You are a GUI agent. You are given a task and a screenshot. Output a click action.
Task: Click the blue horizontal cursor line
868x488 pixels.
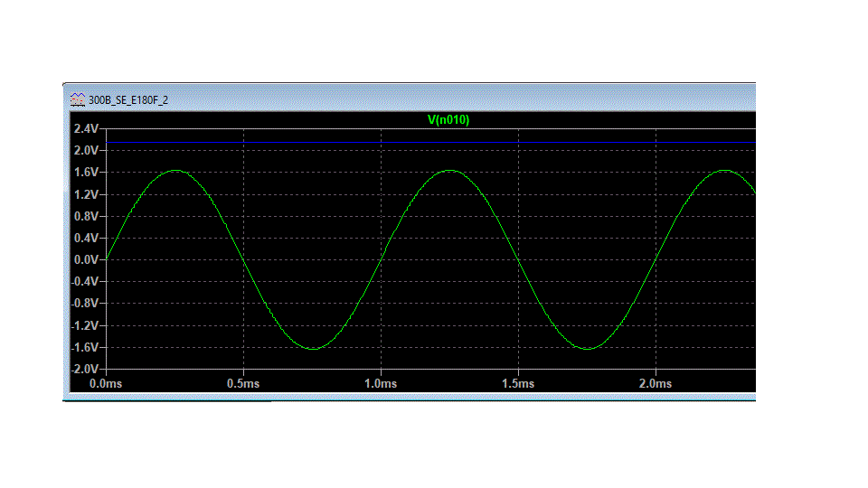(x=430, y=142)
